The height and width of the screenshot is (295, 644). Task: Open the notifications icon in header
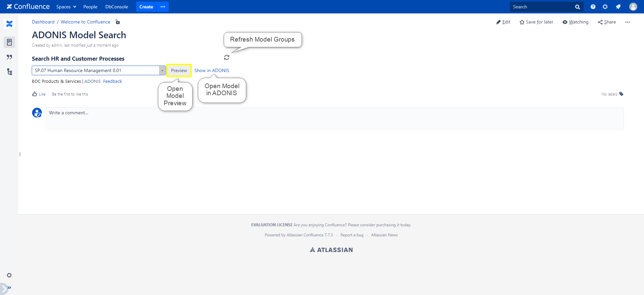click(618, 7)
